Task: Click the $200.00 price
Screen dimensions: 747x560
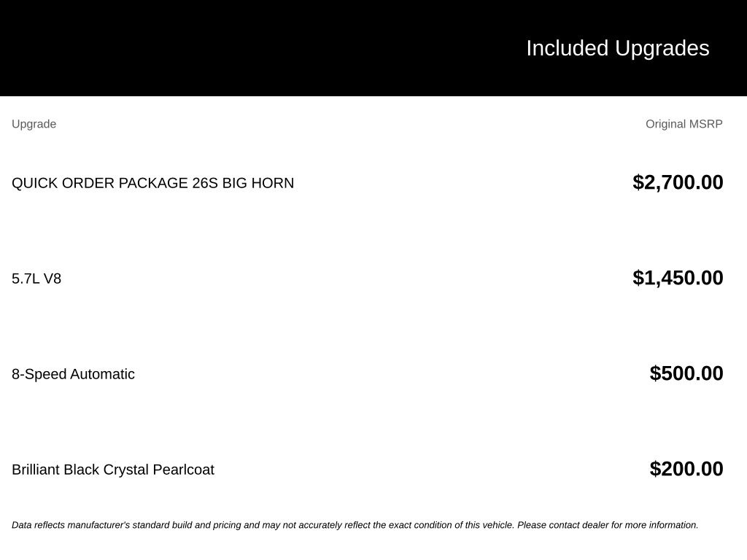Action: [x=686, y=469]
